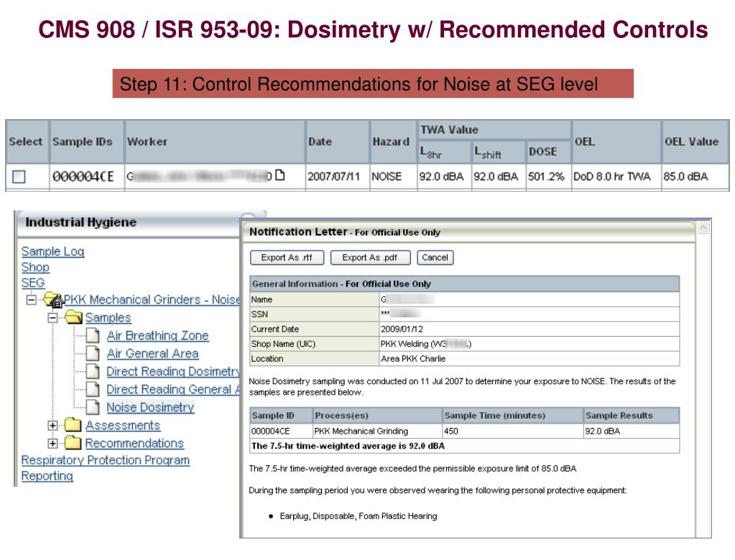Image resolution: width=735 pixels, height=560 pixels.
Task: Open the Air Breathing Zone link
Action: pyautogui.click(x=157, y=335)
